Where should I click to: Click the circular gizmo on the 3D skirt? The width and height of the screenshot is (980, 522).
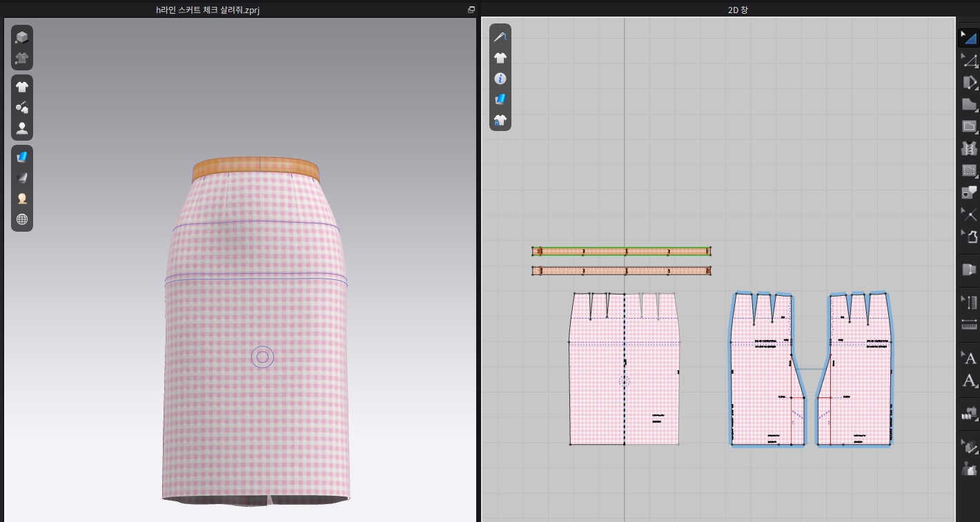(x=262, y=357)
